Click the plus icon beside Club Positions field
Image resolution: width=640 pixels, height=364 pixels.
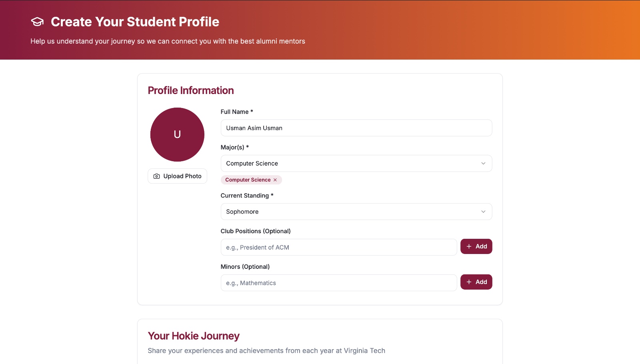click(x=469, y=246)
